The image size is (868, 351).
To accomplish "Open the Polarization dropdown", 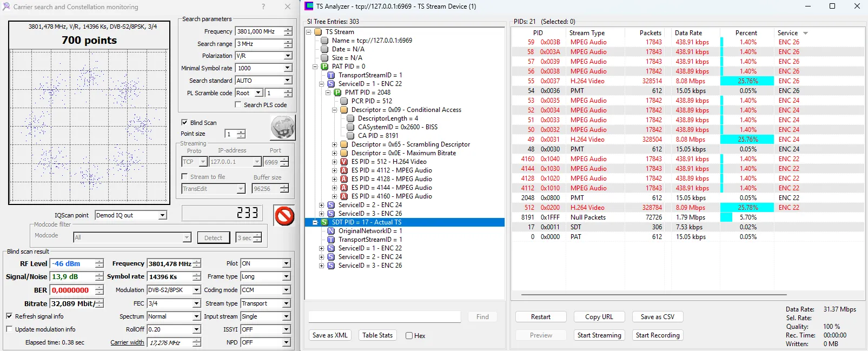I will pyautogui.click(x=288, y=56).
